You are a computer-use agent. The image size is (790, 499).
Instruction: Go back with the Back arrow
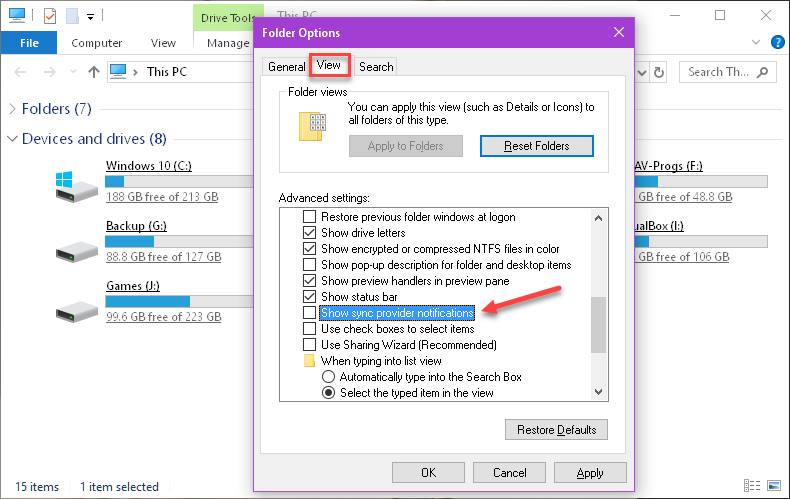click(x=20, y=72)
